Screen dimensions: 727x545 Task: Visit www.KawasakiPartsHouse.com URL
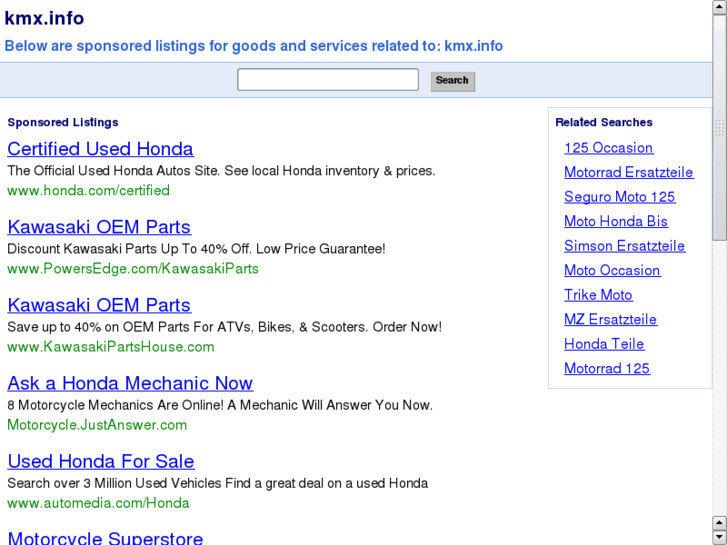pyautogui.click(x=111, y=347)
